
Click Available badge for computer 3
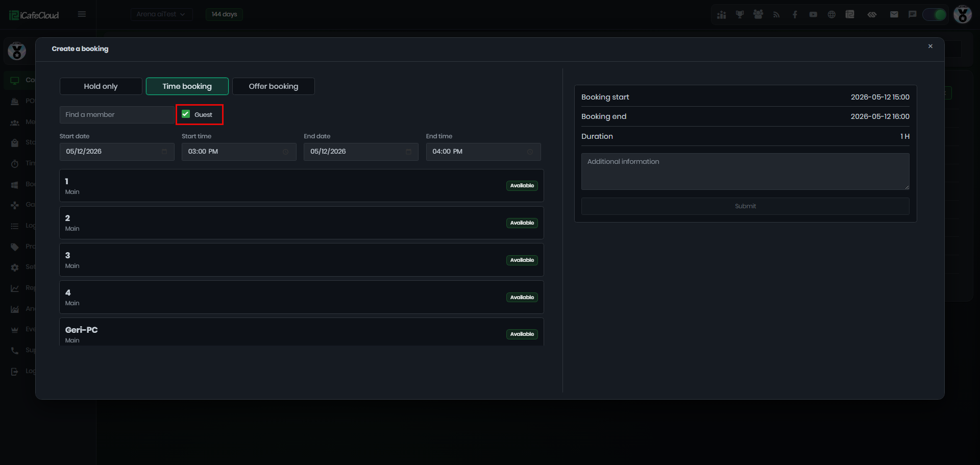[x=522, y=260]
